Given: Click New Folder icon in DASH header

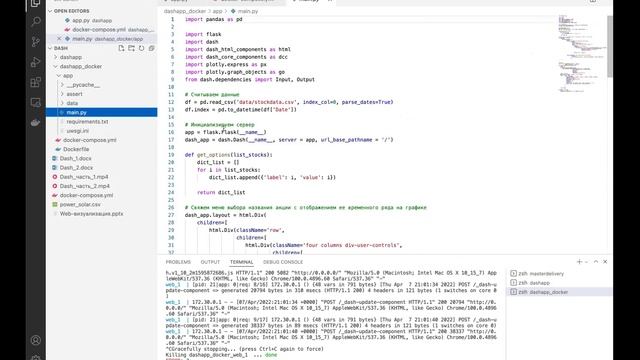Looking at the screenshot, I should tap(131, 48).
